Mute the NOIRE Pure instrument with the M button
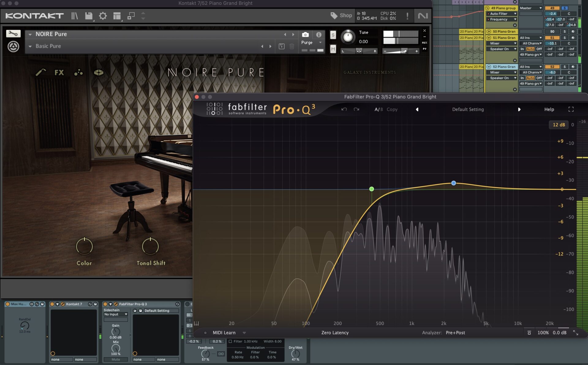This screenshot has height=365, width=588. [x=333, y=49]
